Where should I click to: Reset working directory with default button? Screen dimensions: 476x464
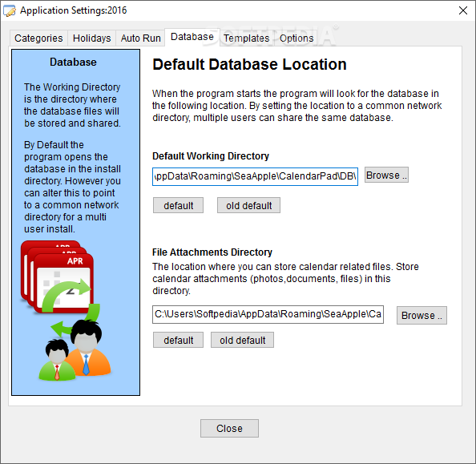178,206
